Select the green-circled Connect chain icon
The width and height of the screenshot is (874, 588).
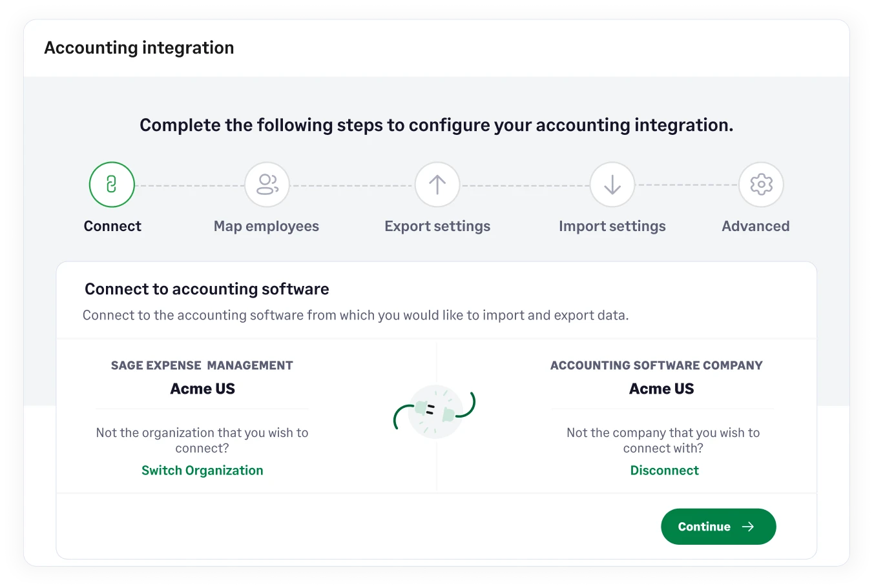pyautogui.click(x=112, y=184)
